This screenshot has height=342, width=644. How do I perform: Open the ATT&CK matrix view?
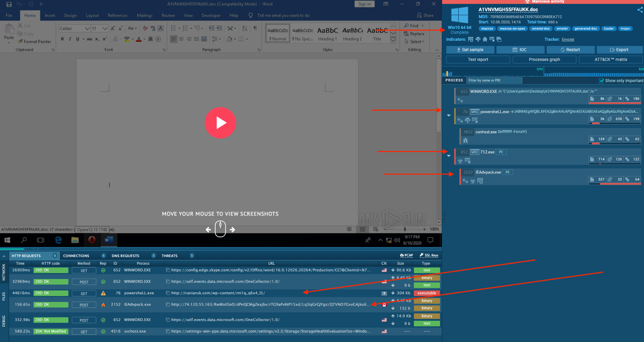tap(611, 59)
